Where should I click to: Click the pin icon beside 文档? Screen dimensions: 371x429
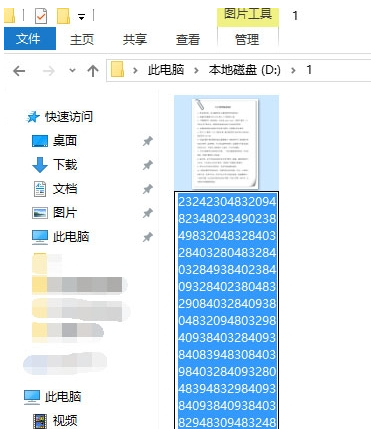point(148,189)
